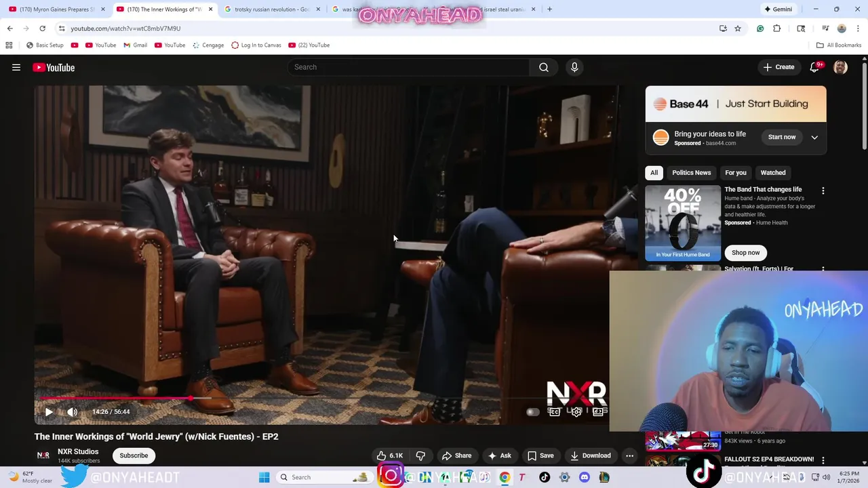
Task: Click Start now on Base44 ad
Action: (x=782, y=137)
